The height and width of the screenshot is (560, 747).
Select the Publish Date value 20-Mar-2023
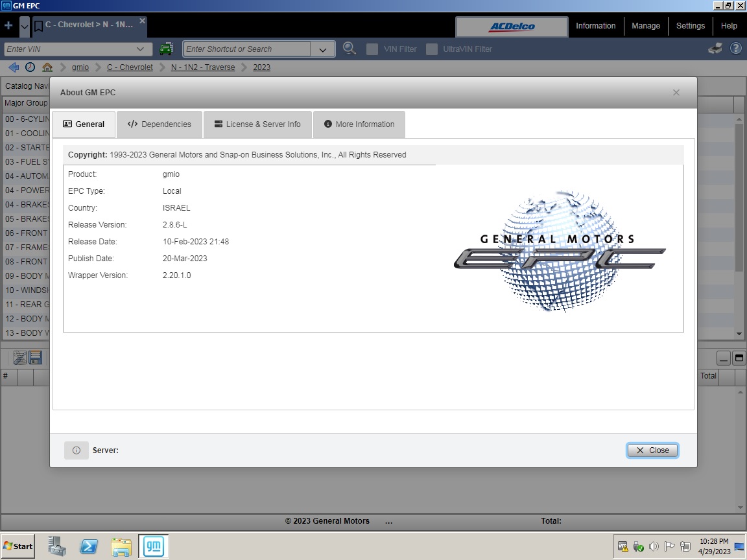pyautogui.click(x=185, y=259)
